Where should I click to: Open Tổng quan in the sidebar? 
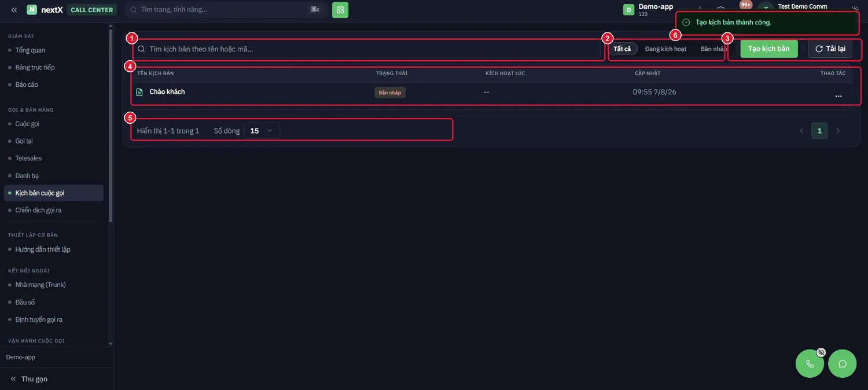click(x=54, y=50)
